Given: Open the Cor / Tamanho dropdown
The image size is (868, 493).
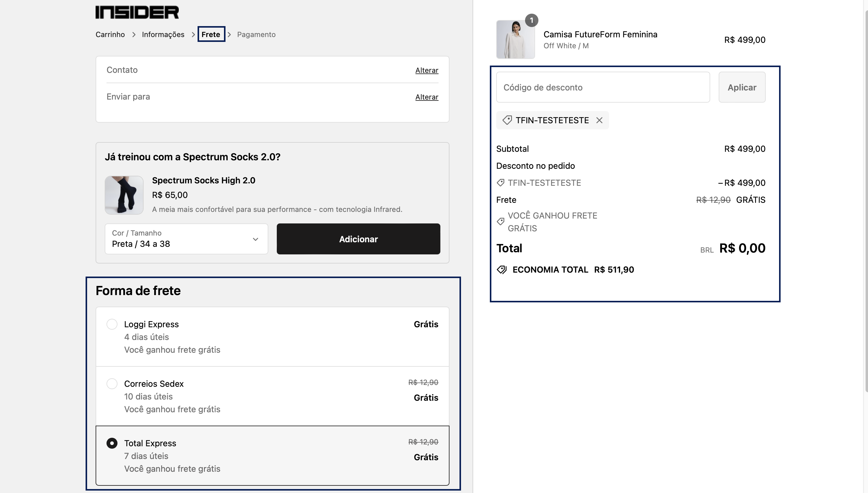Looking at the screenshot, I should (186, 239).
